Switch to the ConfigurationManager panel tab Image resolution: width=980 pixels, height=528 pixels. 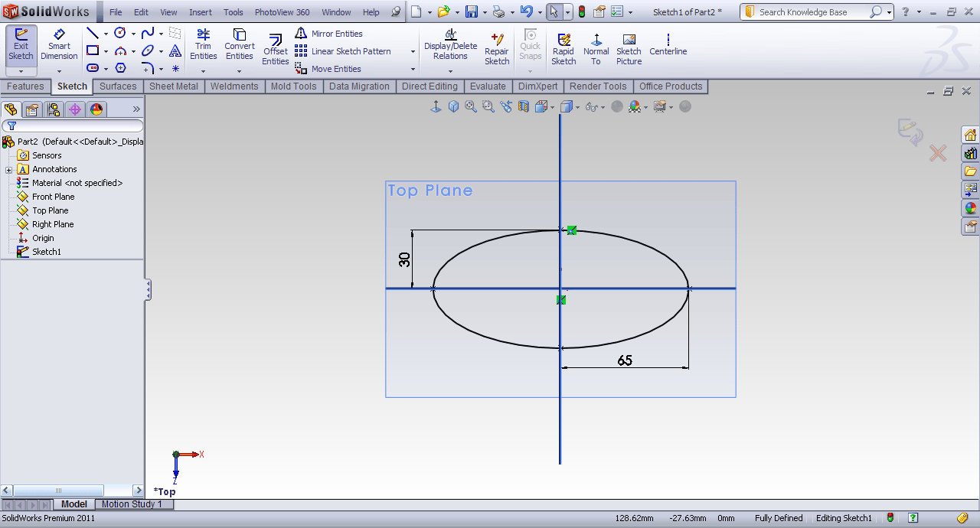(x=54, y=109)
